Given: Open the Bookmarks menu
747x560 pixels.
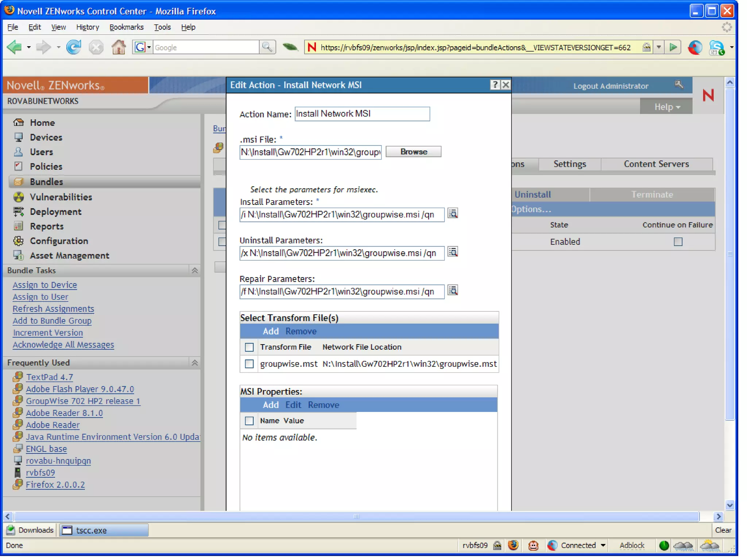Looking at the screenshot, I should click(126, 27).
